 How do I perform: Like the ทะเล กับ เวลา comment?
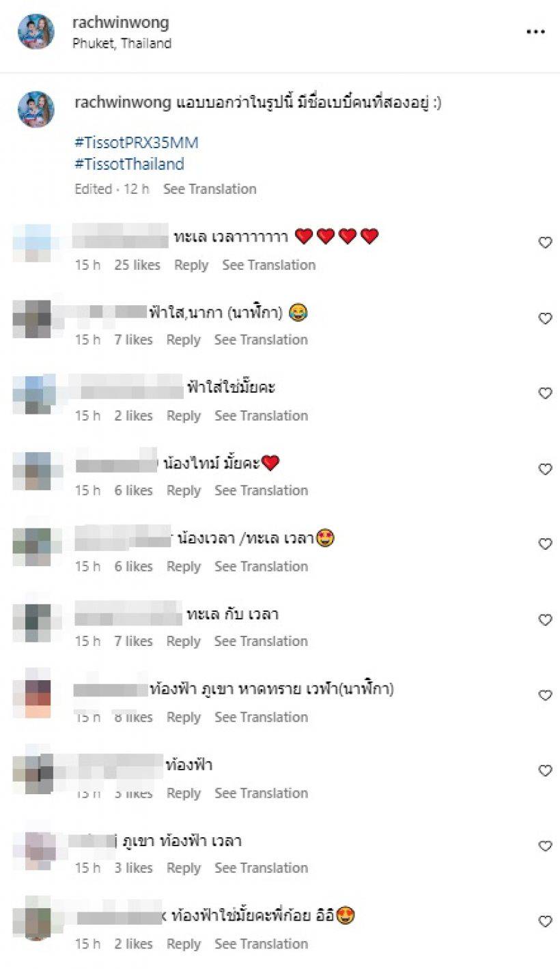coord(545,620)
